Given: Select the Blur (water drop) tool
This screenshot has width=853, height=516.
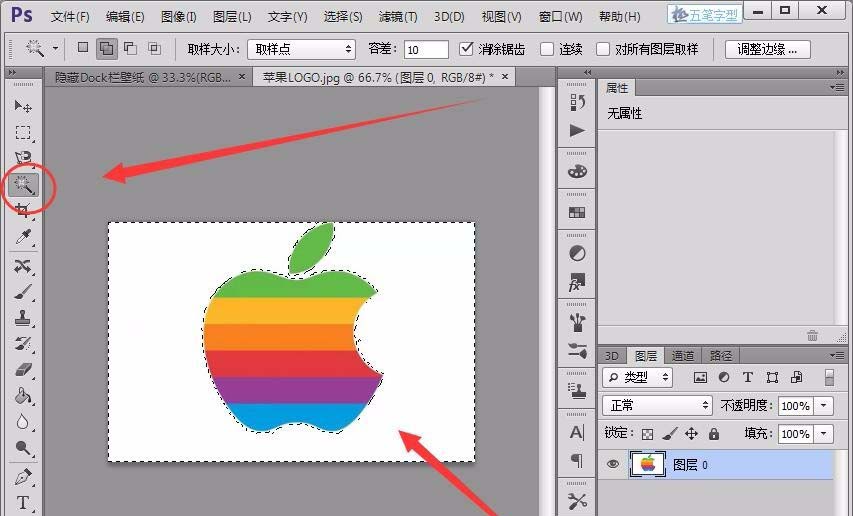Looking at the screenshot, I should [23, 422].
